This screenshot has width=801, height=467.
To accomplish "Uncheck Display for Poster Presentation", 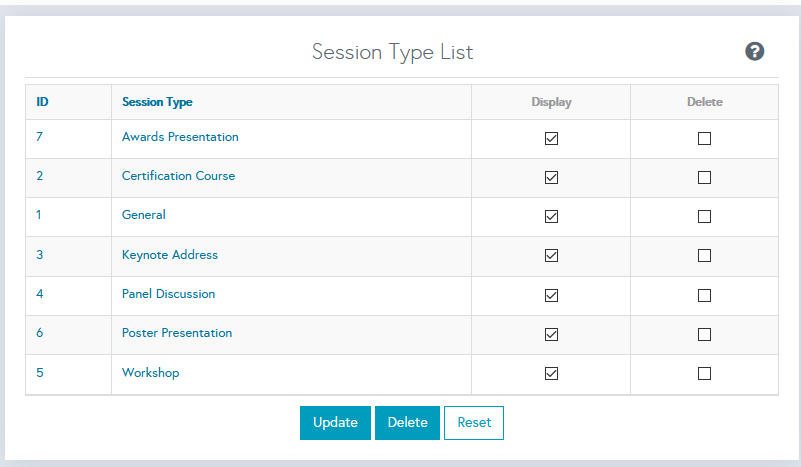I will point(551,334).
